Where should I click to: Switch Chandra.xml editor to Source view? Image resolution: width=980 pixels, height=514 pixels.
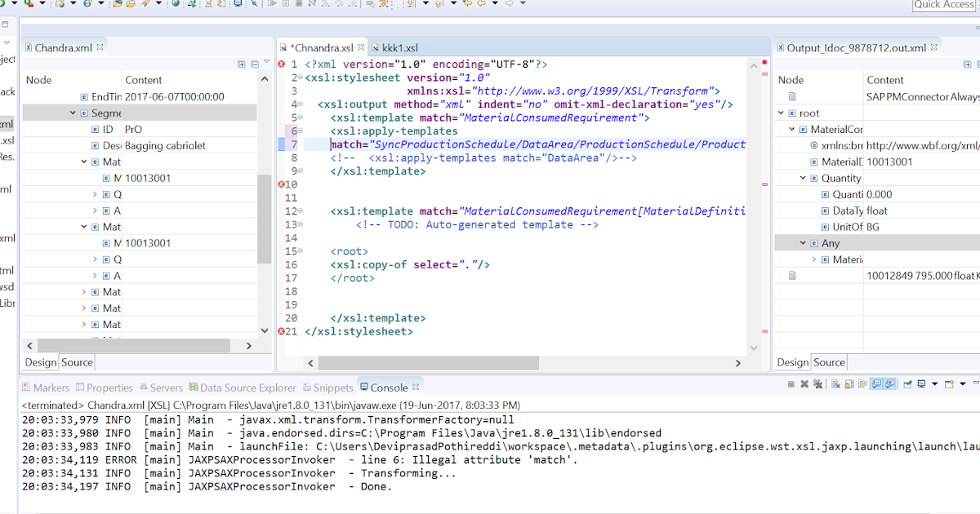(x=76, y=361)
